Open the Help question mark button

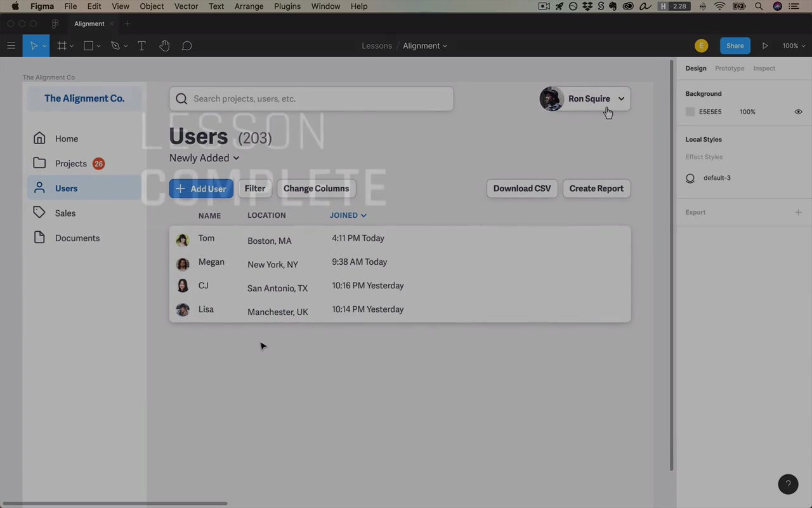[x=788, y=484]
